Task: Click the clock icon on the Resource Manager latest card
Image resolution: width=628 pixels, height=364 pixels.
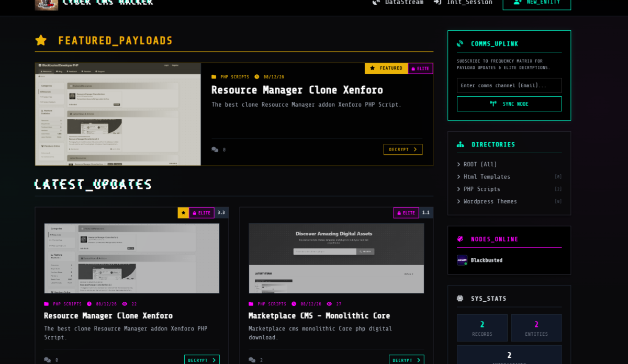Action: pyautogui.click(x=89, y=304)
